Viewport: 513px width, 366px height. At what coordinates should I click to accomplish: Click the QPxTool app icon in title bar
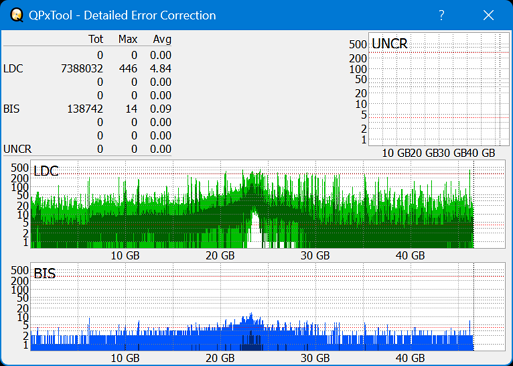16,15
